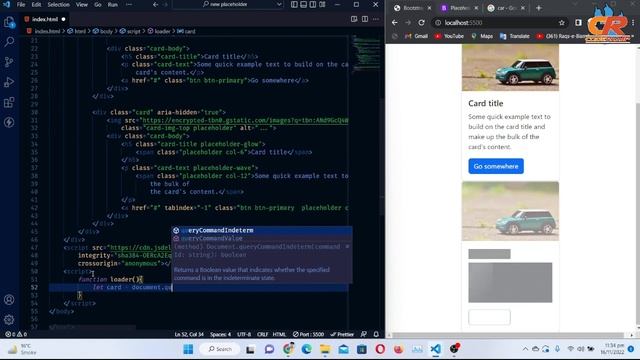
Task: Open the feedback icon in status bar
Action: pyautogui.click(x=364, y=334)
